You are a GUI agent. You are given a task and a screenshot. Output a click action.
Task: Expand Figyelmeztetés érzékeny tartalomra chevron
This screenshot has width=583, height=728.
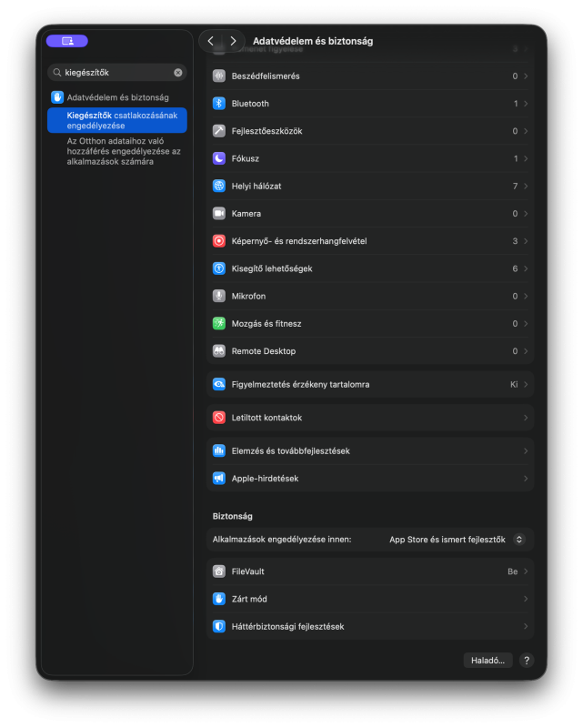526,384
